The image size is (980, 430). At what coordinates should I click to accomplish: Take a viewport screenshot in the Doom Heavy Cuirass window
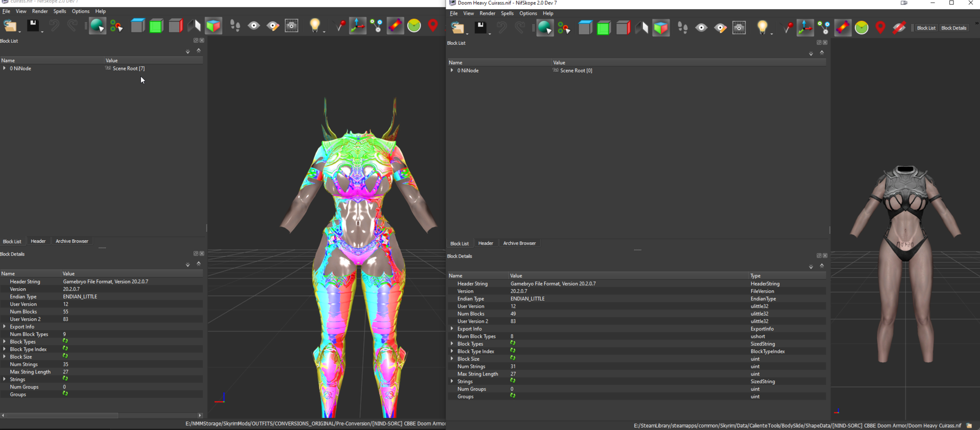click(x=739, y=28)
